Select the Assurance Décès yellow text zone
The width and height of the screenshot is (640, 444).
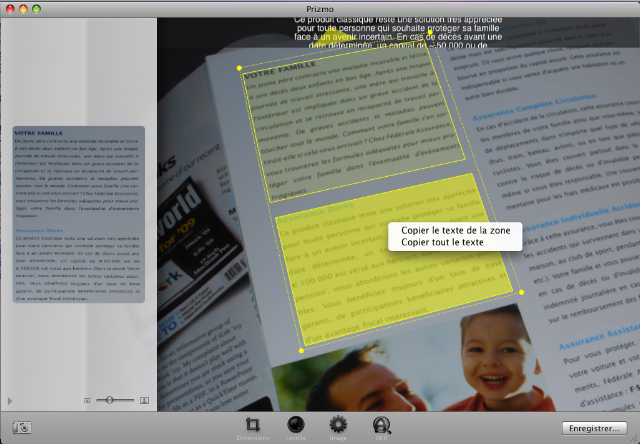[x=394, y=259]
